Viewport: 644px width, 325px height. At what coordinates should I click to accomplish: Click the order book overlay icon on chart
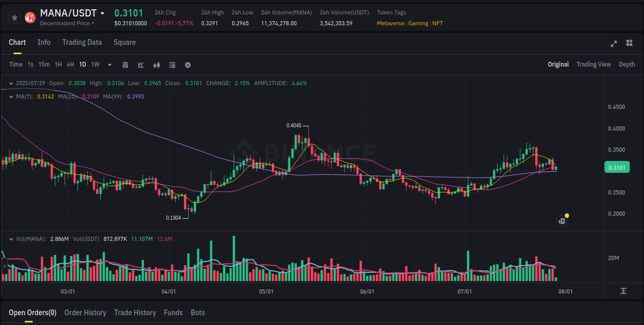[562, 221]
